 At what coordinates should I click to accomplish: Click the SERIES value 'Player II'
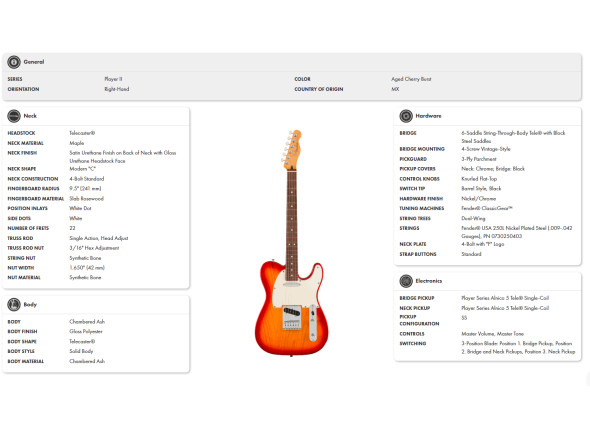point(113,79)
